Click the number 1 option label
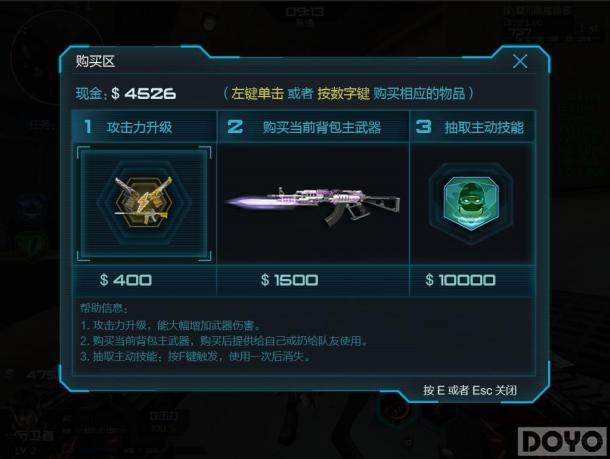This screenshot has width=610, height=459. (x=88, y=127)
